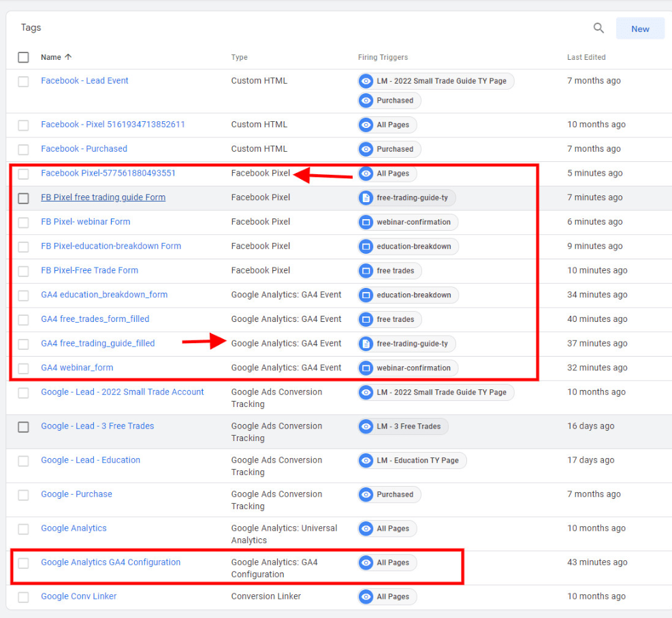
Task: Open the Facebook Pixel-577561880493551 tag
Action: click(x=108, y=173)
